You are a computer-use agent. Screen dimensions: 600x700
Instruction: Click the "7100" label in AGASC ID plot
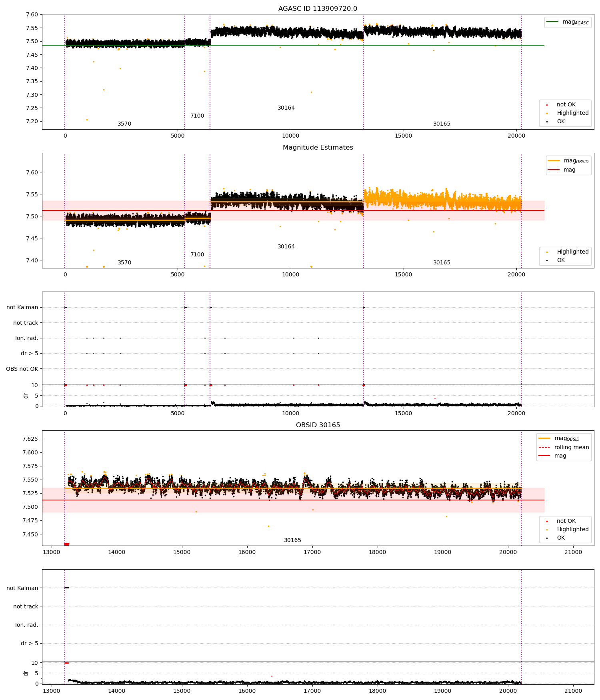[x=197, y=116]
